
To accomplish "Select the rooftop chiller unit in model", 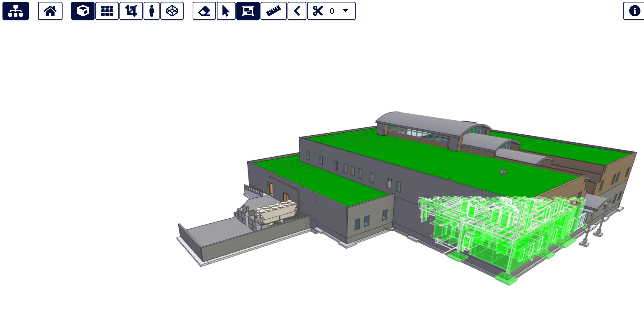I will point(275,212).
